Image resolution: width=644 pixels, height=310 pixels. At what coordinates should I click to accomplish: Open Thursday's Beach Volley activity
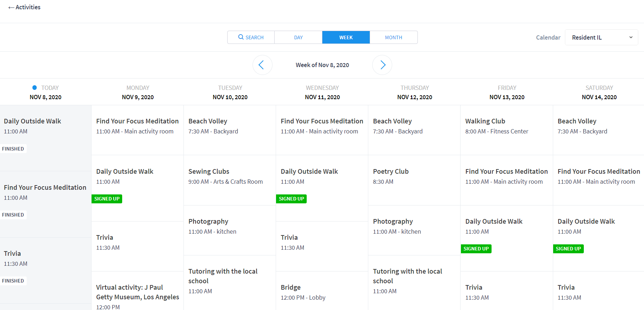414,130
